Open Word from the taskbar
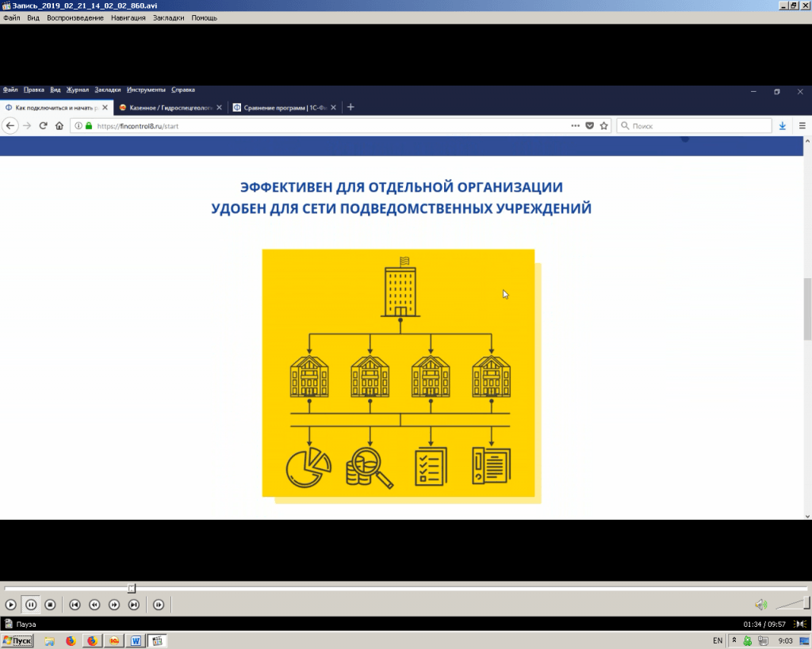This screenshot has height=649, width=812. [136, 640]
